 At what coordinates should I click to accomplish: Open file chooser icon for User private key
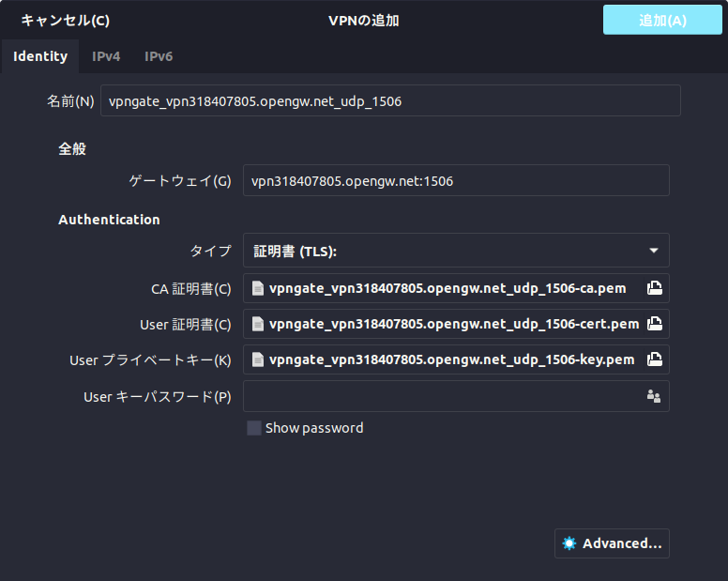click(x=655, y=359)
